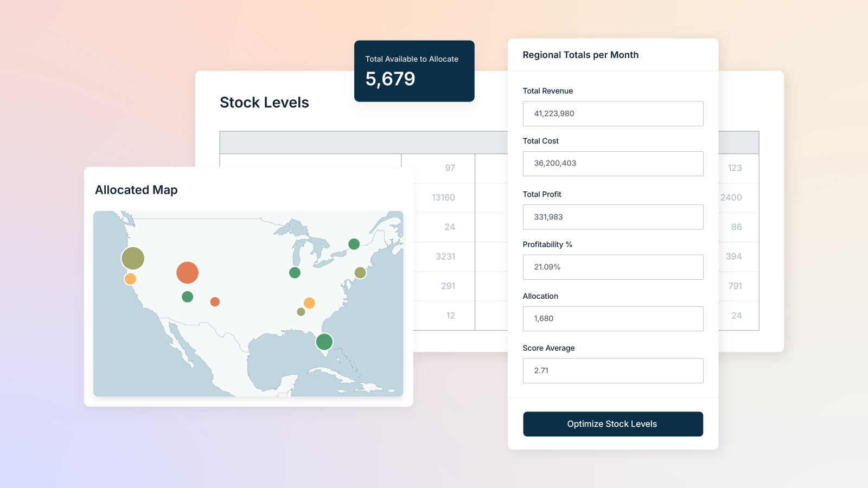Click the green bubble in the far Northeast
Viewport: 868px width, 488px height.
click(353, 244)
